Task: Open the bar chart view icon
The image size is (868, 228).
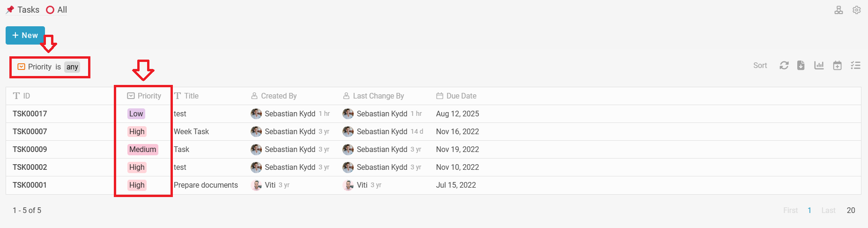Action: click(x=819, y=65)
